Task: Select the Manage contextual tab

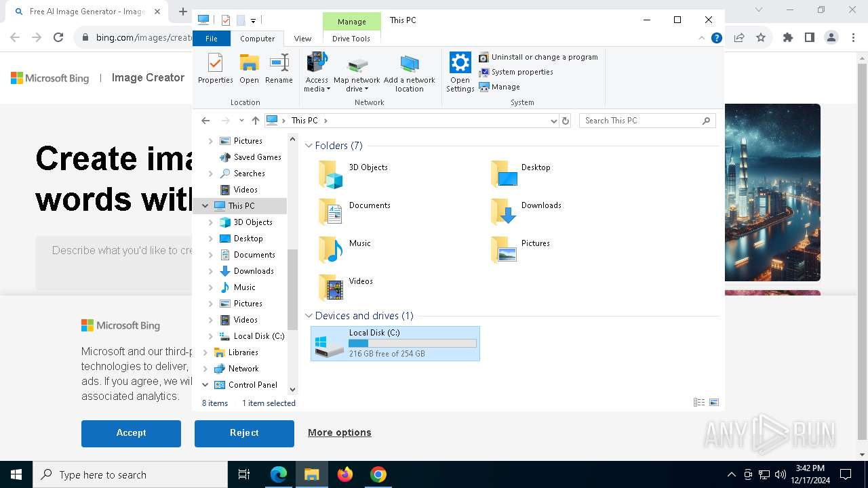Action: 352,22
